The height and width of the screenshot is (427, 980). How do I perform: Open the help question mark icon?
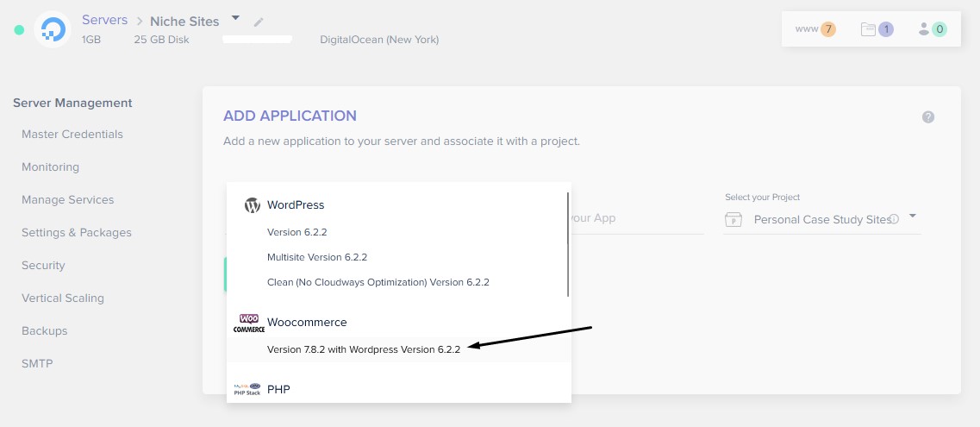[928, 117]
